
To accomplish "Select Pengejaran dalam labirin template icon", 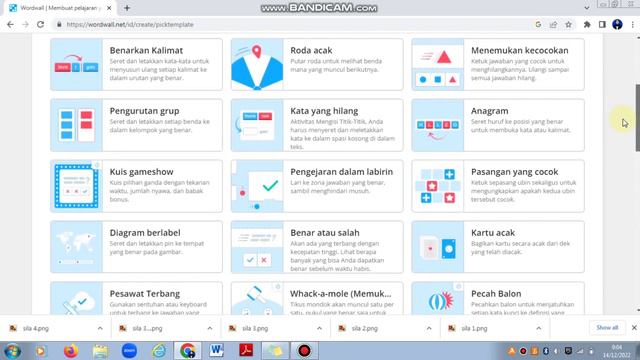I will click(x=257, y=186).
